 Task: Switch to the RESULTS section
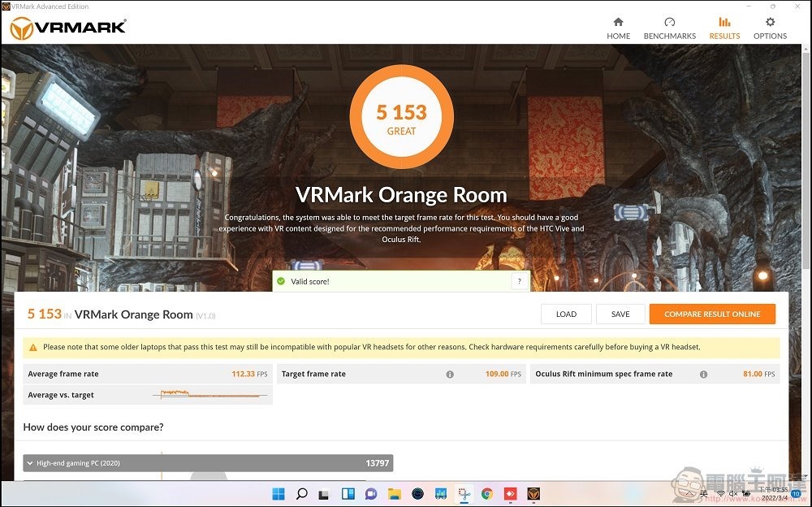(724, 28)
